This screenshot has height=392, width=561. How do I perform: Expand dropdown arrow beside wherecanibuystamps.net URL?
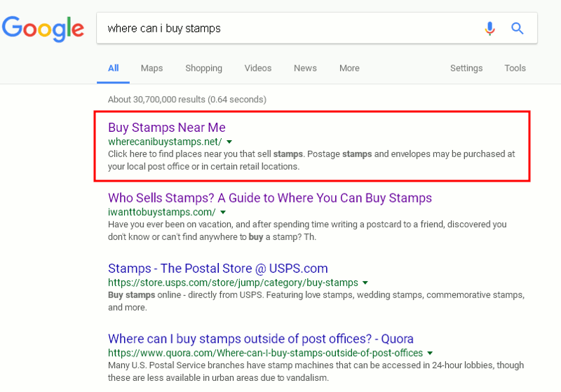(229, 142)
